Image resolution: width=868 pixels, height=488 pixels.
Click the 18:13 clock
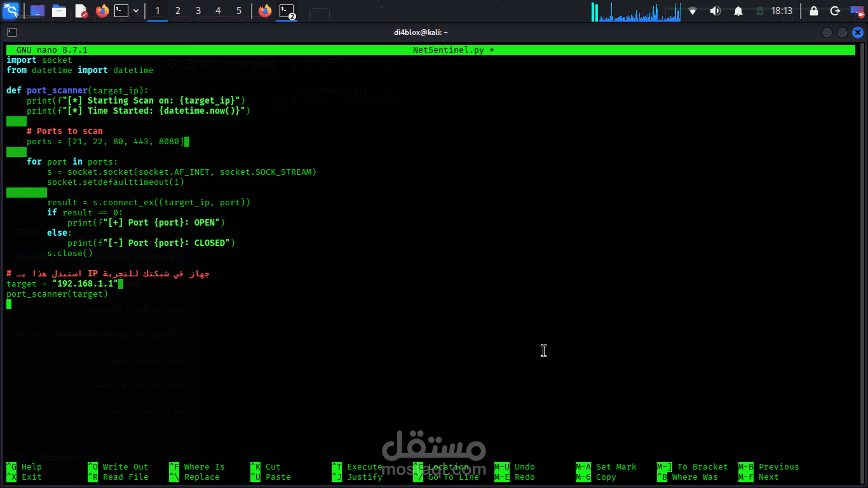click(782, 11)
